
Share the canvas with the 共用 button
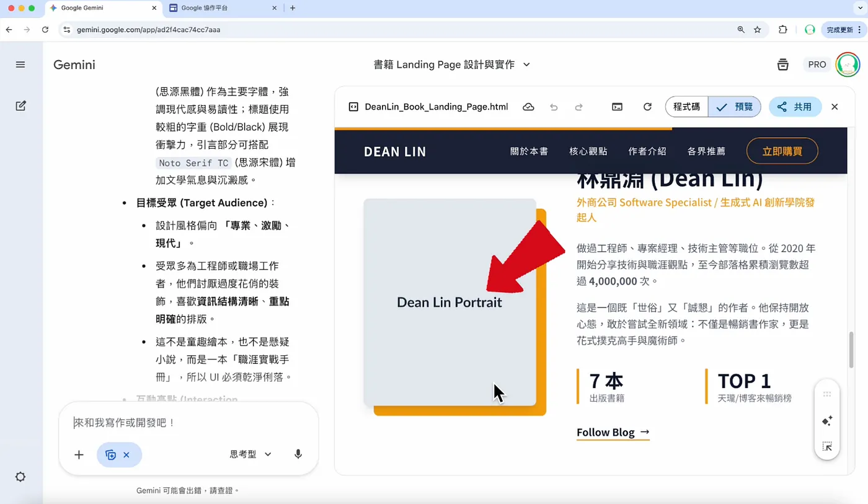[795, 107]
